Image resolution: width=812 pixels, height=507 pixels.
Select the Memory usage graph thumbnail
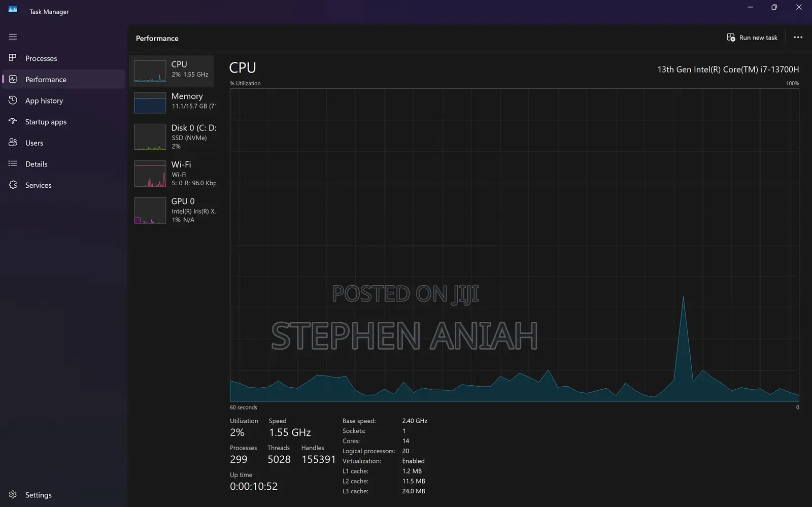150,103
